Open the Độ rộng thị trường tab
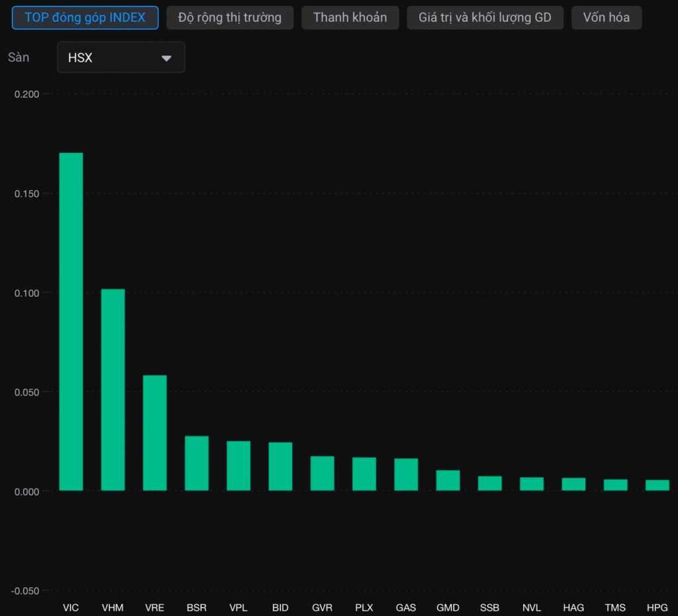 click(x=230, y=18)
